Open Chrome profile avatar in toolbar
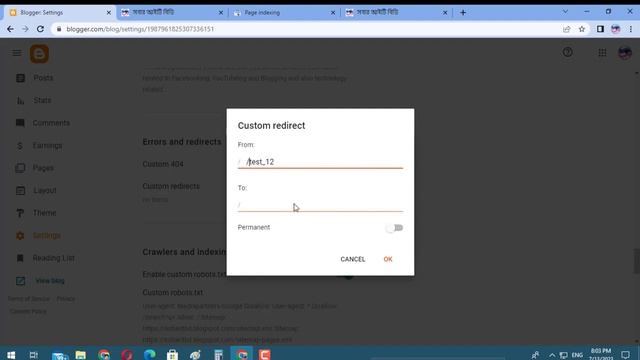Viewport: 640px width, 360px height. pyautogui.click(x=616, y=29)
